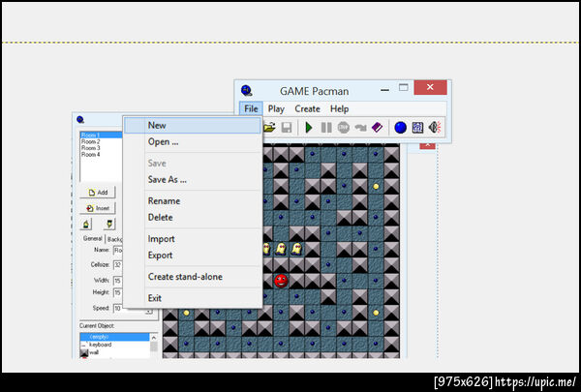Click the move room up icon
This screenshot has width=581, height=392.
pos(86,225)
